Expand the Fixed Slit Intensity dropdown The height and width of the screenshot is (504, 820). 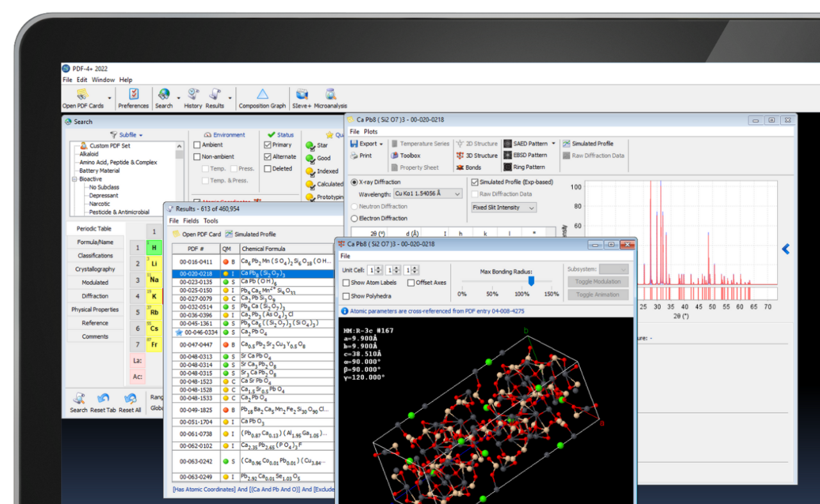[x=504, y=207]
